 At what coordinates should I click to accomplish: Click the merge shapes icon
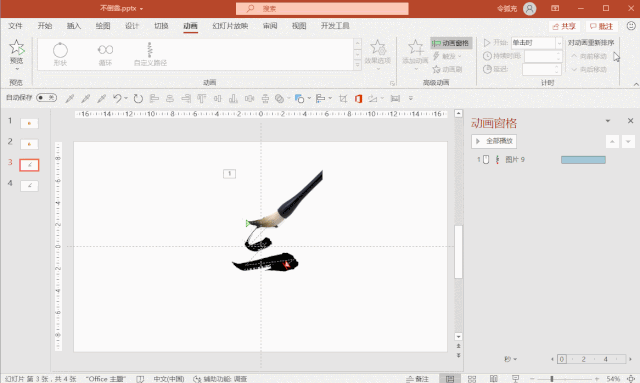(280, 98)
